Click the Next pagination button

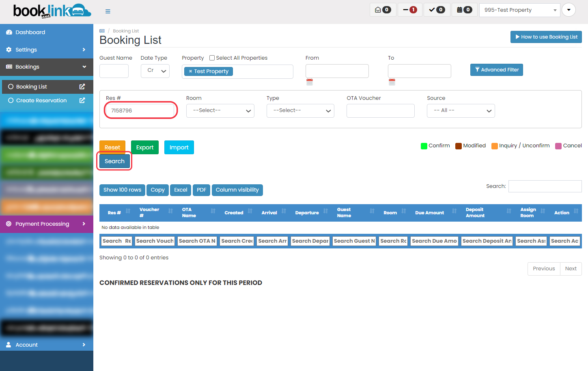pos(571,269)
